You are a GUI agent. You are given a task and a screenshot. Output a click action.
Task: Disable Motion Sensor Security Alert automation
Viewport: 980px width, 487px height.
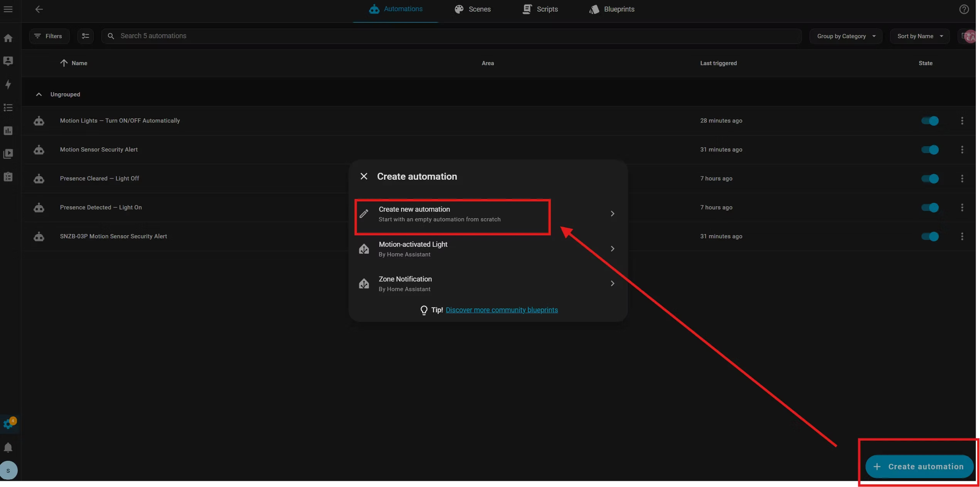point(930,150)
